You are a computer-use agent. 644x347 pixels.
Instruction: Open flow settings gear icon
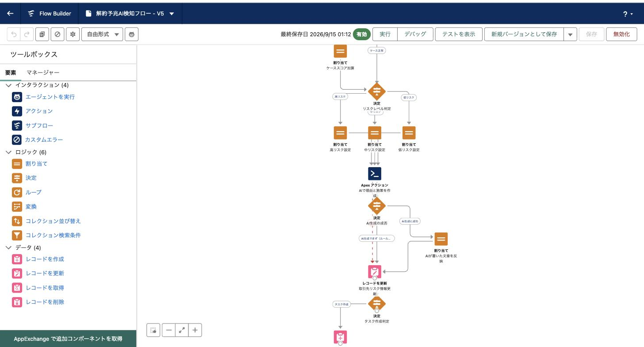pos(73,34)
